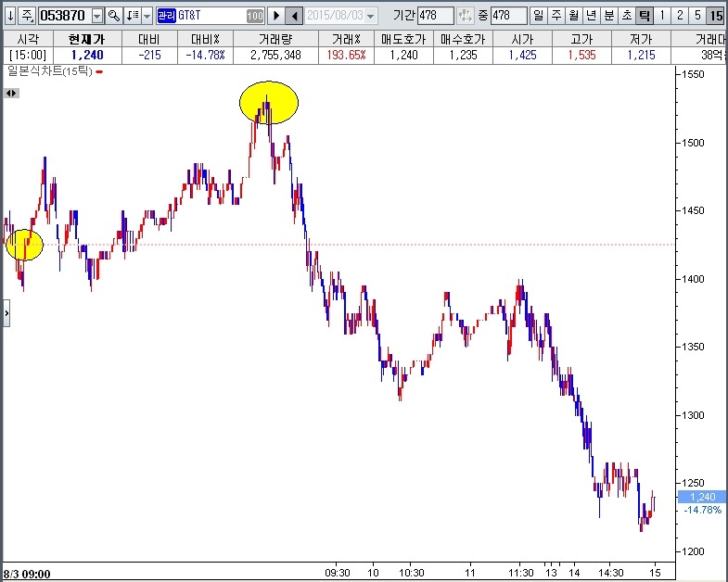Image resolution: width=728 pixels, height=582 pixels.
Task: Click the 거래량 column header
Action: click(275, 39)
